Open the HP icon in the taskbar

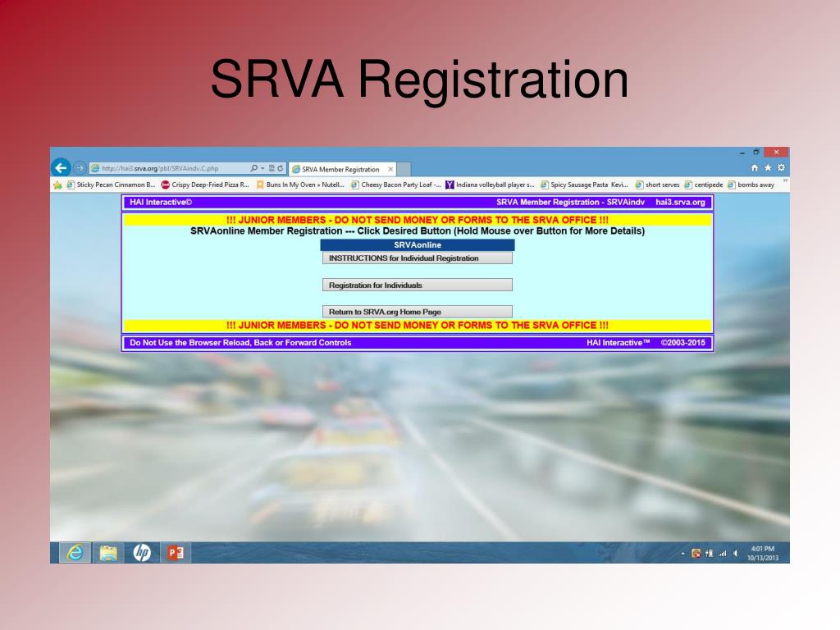click(x=142, y=553)
